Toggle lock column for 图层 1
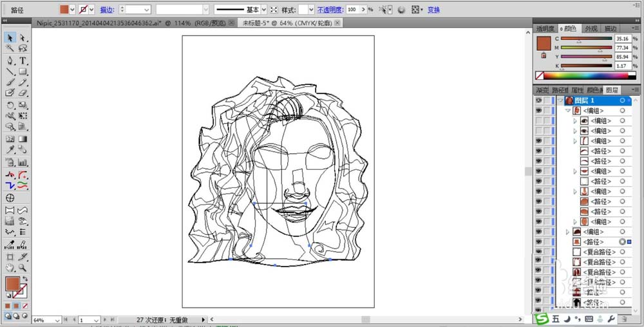644x327 pixels. click(x=547, y=100)
